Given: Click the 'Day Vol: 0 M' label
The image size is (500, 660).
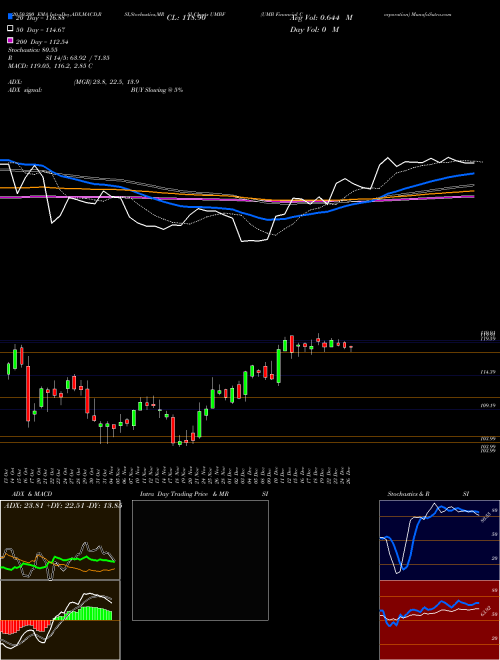Looking at the screenshot, I should (314, 29).
